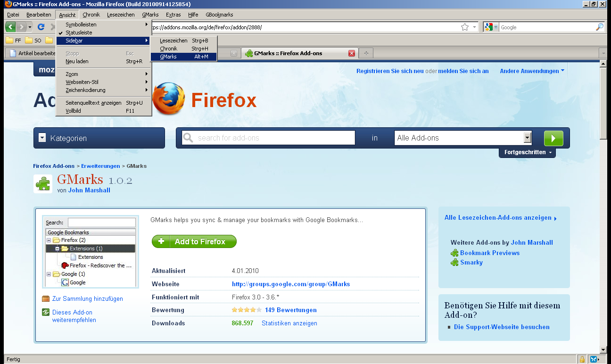Open the Lesezeichen menu in menu bar
The width and height of the screenshot is (611, 364).
121,15
